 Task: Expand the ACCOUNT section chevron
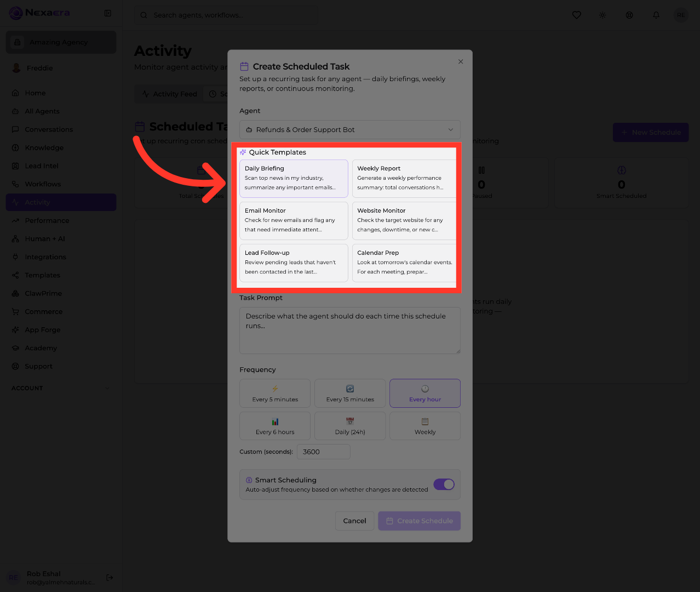point(107,388)
